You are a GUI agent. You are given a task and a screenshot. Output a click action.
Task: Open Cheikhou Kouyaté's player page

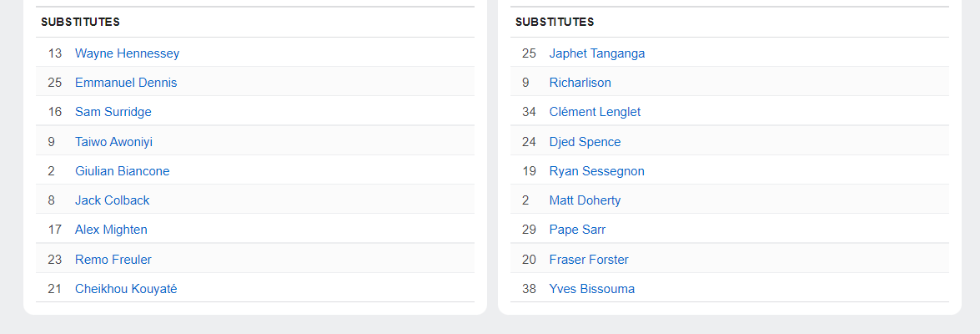coord(126,289)
